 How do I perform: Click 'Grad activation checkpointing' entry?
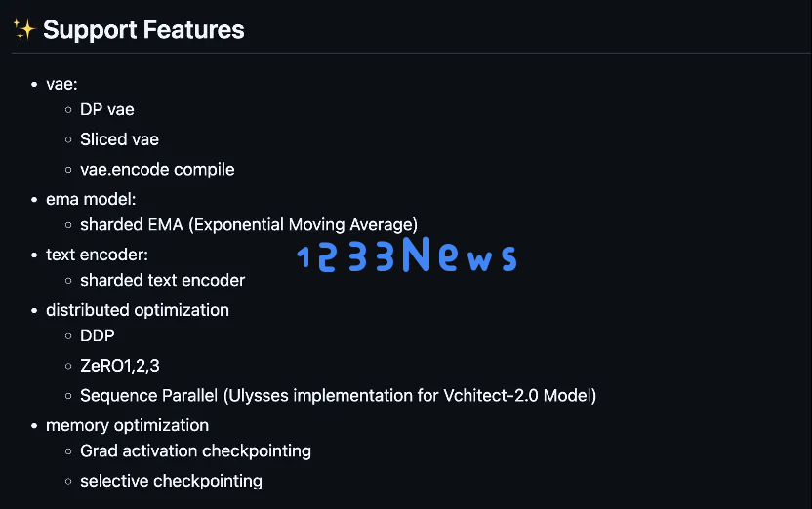(196, 451)
